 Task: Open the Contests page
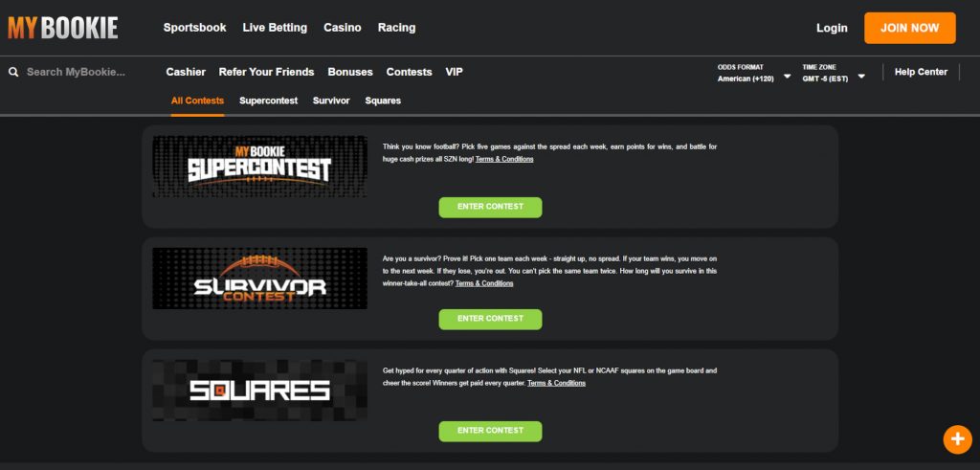409,72
